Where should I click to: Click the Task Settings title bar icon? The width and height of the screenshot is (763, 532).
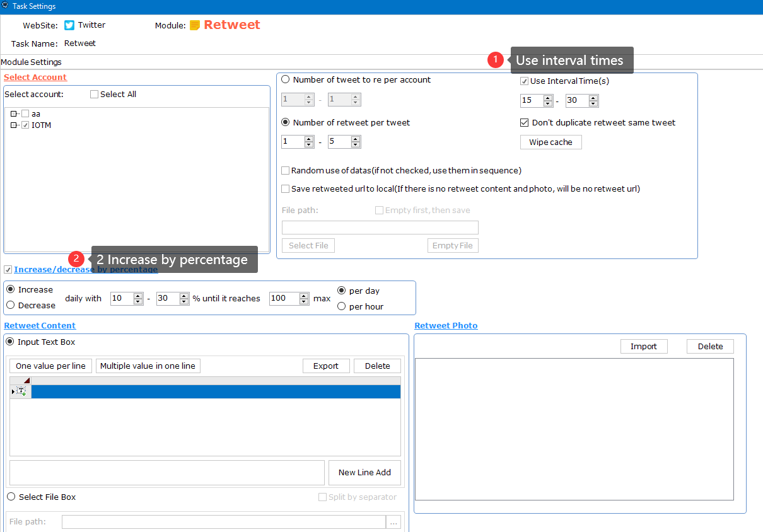click(x=6, y=6)
